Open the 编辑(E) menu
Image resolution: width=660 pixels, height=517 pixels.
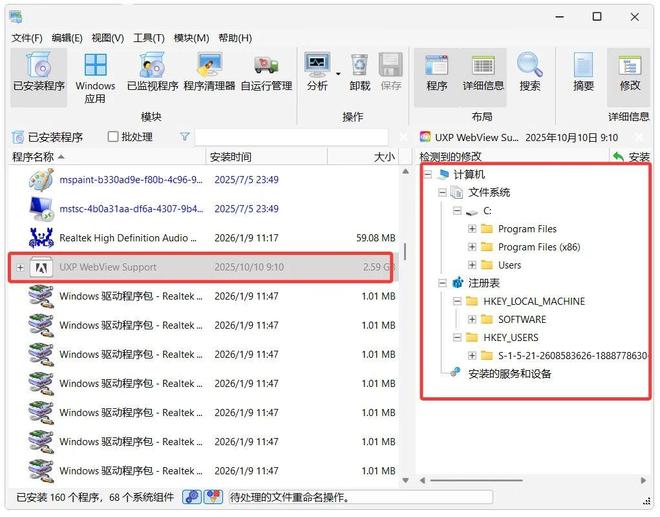click(x=67, y=38)
